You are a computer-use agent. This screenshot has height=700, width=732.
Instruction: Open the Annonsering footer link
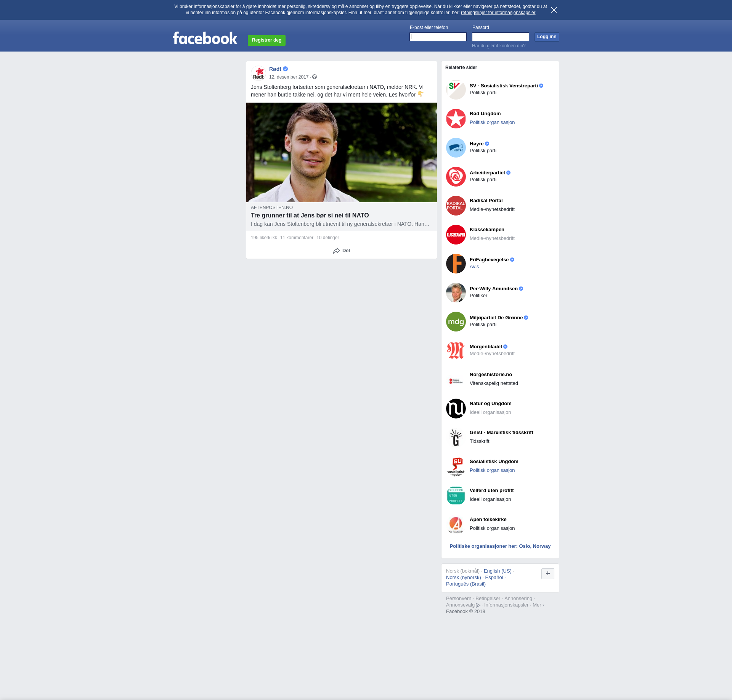518,599
